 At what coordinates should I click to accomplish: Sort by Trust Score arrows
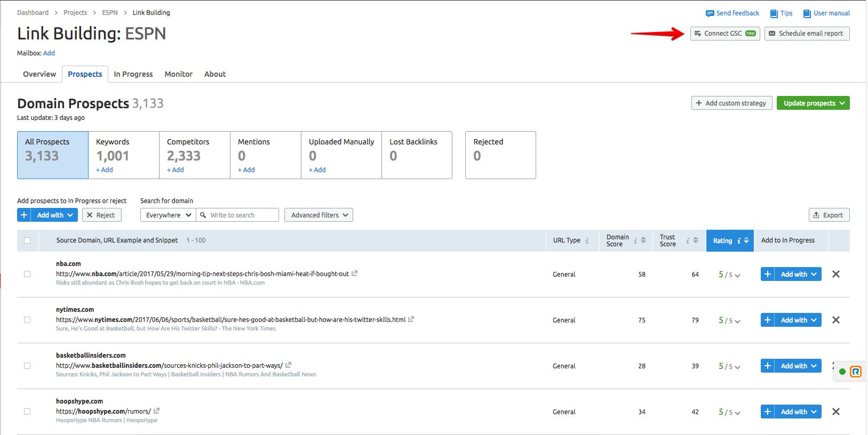click(696, 240)
